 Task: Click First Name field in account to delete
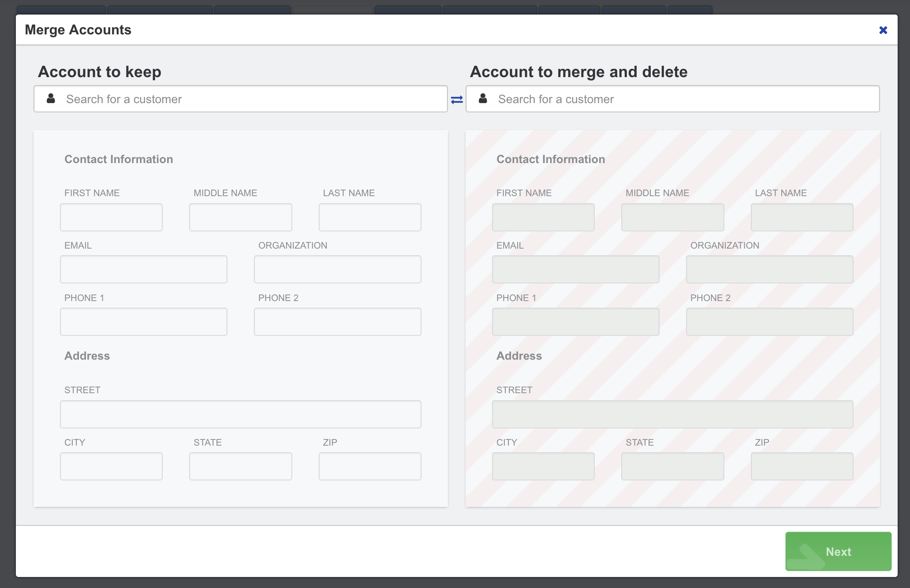pos(543,217)
